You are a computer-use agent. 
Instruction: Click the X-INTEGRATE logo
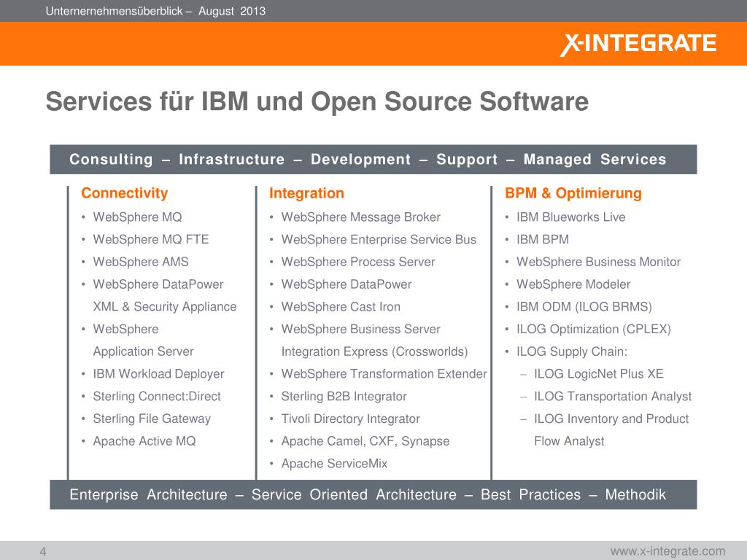click(x=638, y=44)
